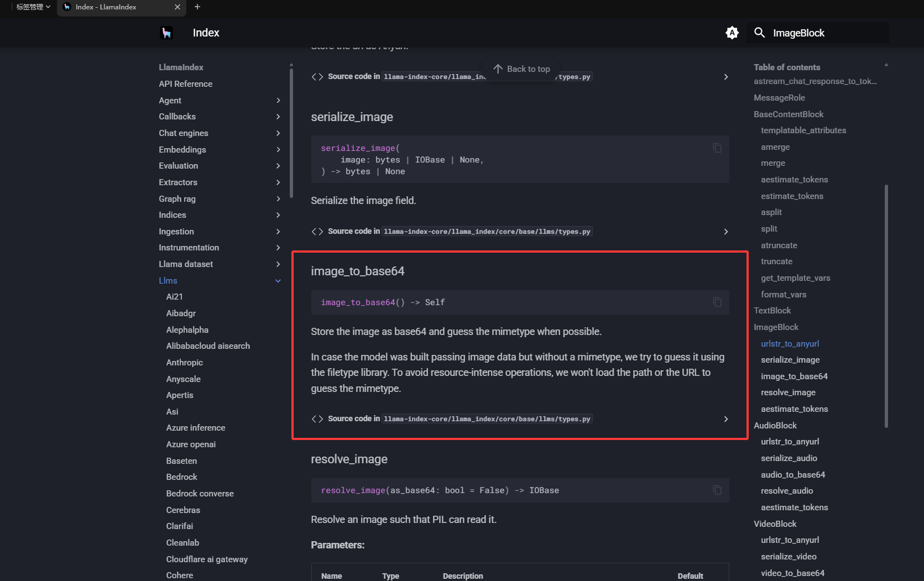Click the Index site title
Screen dimensions: 924x581
[x=206, y=33]
